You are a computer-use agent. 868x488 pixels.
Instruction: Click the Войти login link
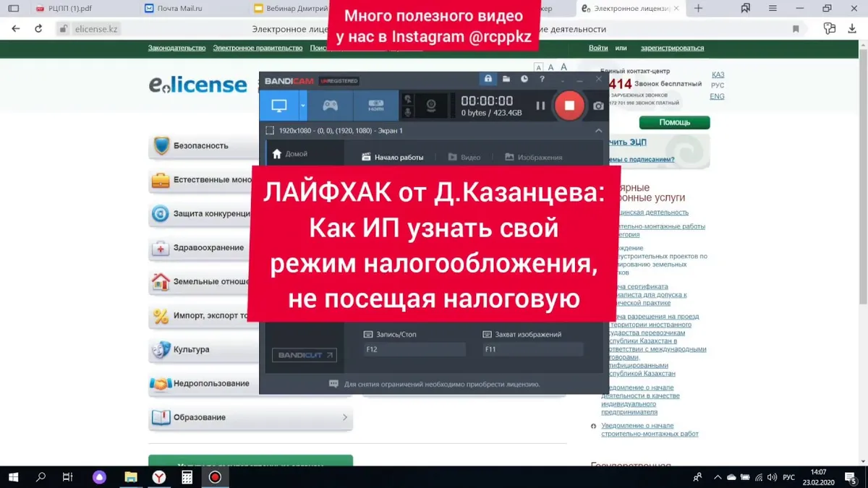pyautogui.click(x=598, y=48)
